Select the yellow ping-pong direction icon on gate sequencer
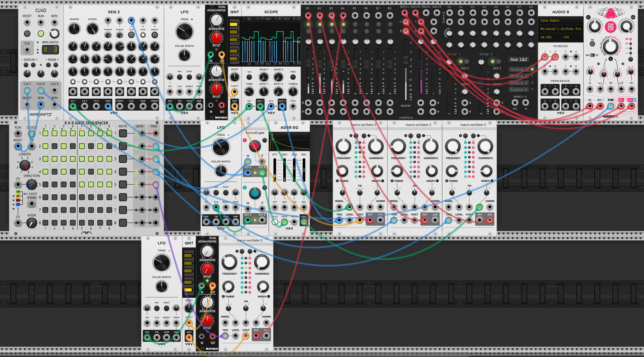The height and width of the screenshot is (357, 644). click(18, 196)
